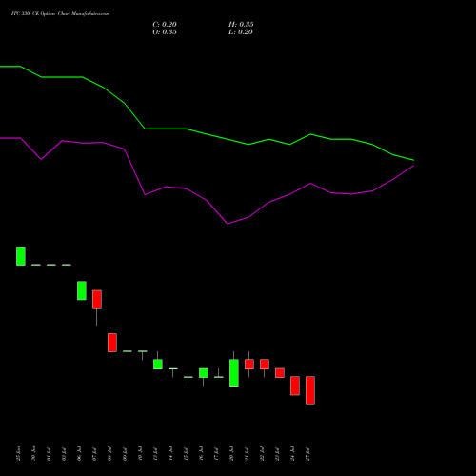
Task: Click the '06 Jul' date axis label
Action: (x=79, y=454)
